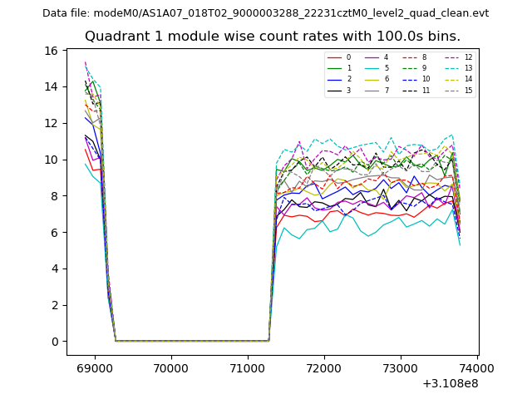Toggle legend entry 2 with blue line
The height and width of the screenshot is (399, 532).
pos(338,79)
